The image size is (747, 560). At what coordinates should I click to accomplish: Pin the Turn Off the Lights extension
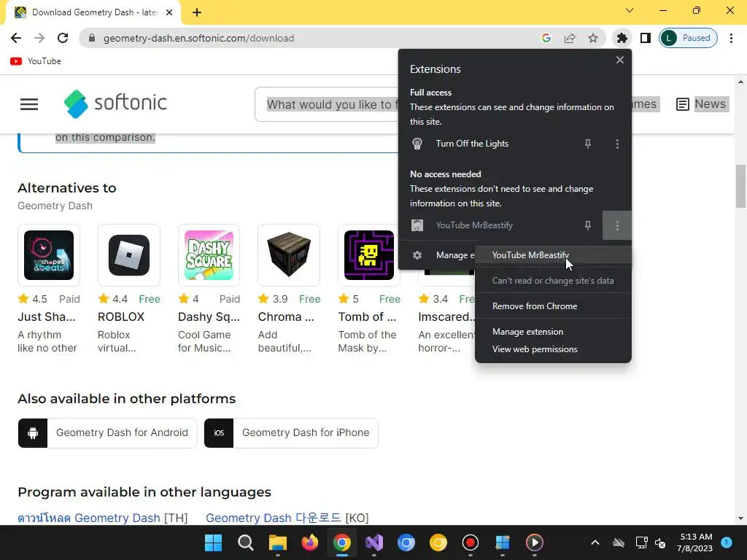point(588,144)
